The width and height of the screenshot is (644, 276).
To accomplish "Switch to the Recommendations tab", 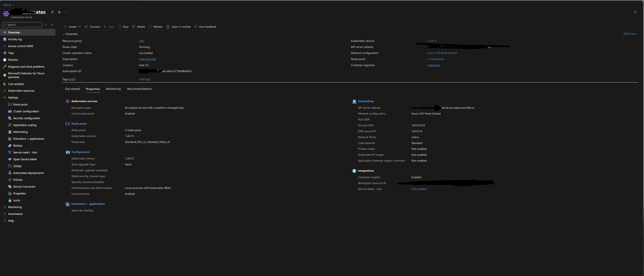I will pyautogui.click(x=139, y=89).
